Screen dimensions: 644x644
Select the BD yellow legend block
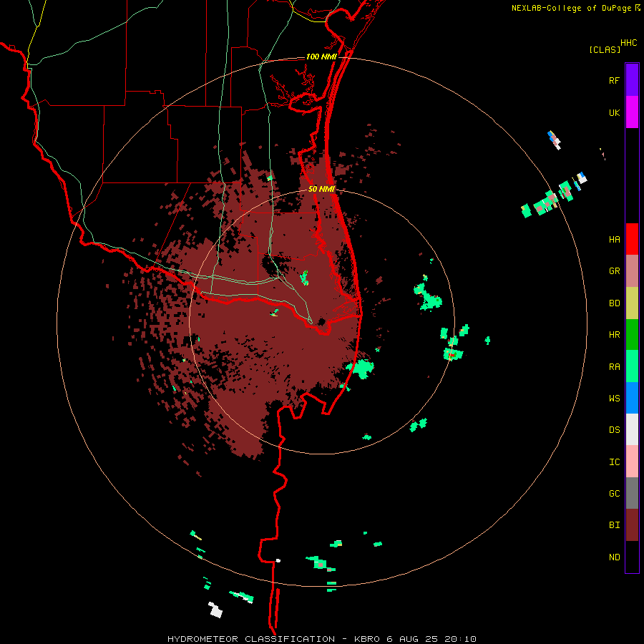(632, 303)
